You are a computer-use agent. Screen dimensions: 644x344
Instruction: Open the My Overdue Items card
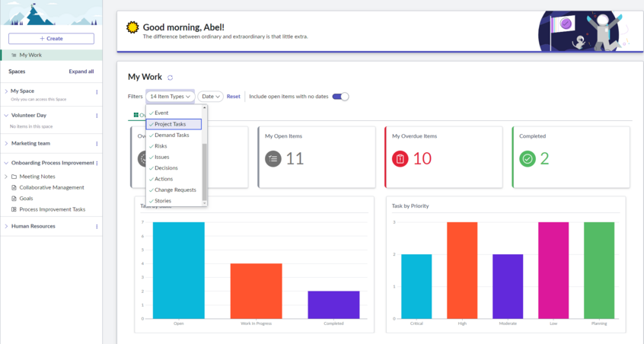[444, 158]
